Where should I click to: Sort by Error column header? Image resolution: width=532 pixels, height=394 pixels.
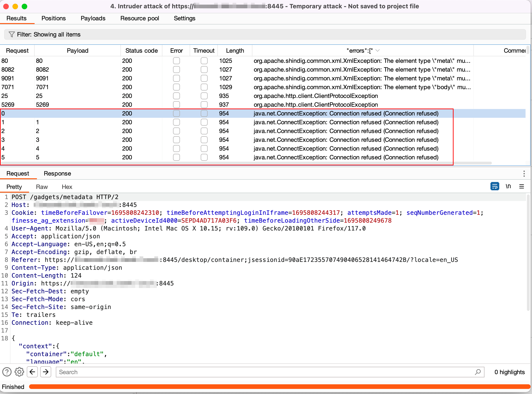pos(176,51)
